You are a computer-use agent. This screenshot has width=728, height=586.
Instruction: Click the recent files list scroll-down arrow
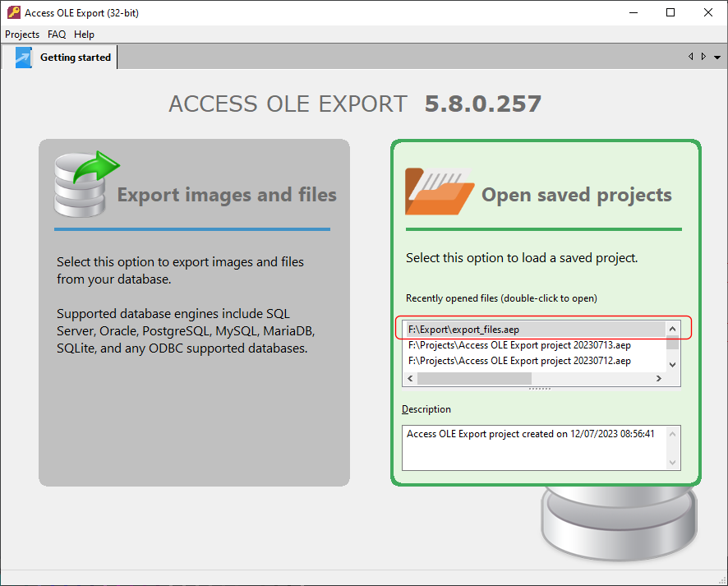[x=672, y=364]
